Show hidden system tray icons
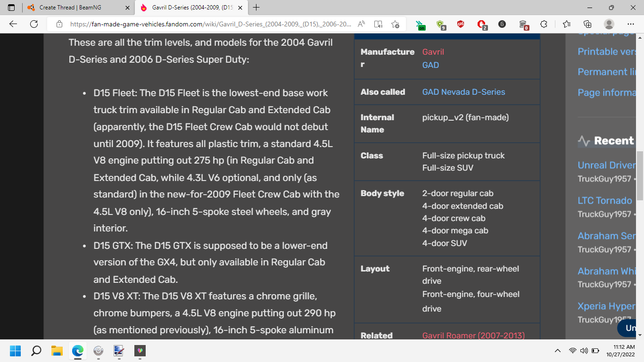Viewport: 644px width, 362px height. click(x=557, y=351)
